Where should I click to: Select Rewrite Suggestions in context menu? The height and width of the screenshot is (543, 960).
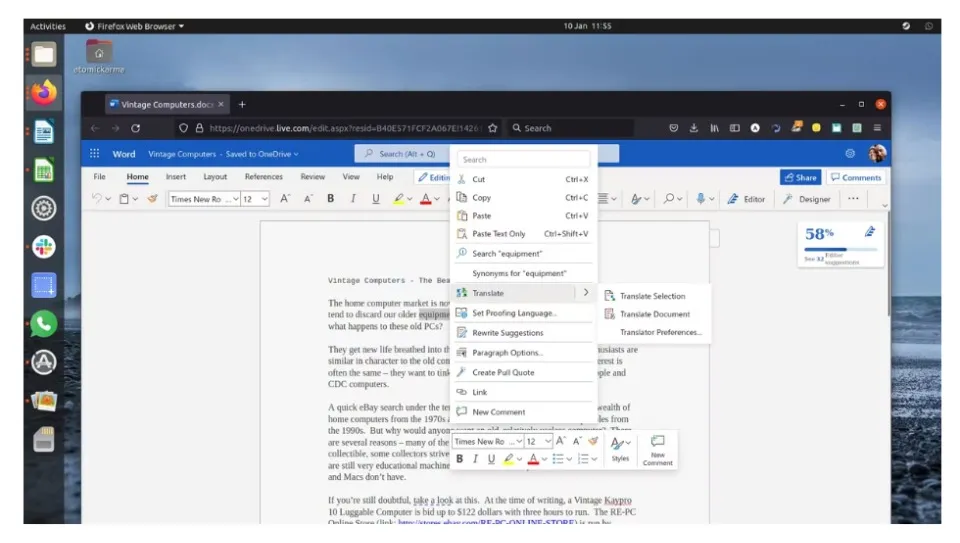(x=507, y=333)
